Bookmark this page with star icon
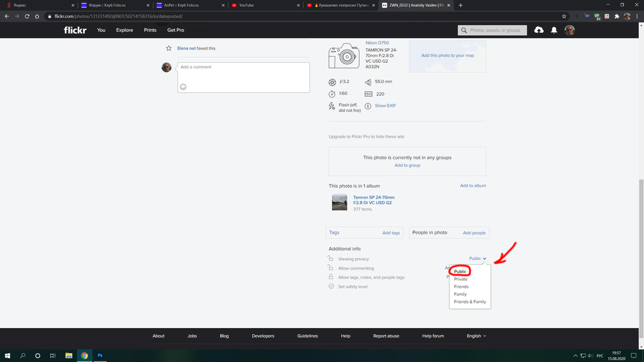 564,16
